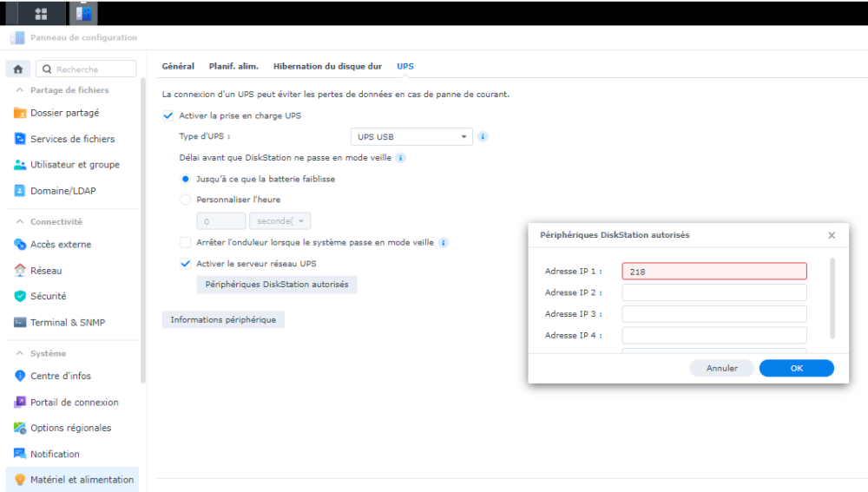Open Utilisateur et groupe sidebar entry
This screenshot has width=868, height=492.
pyautogui.click(x=73, y=165)
